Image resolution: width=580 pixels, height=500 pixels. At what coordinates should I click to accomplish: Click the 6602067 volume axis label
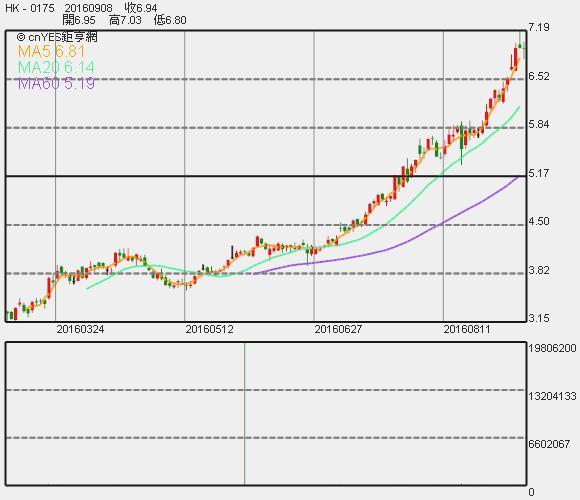tap(549, 444)
